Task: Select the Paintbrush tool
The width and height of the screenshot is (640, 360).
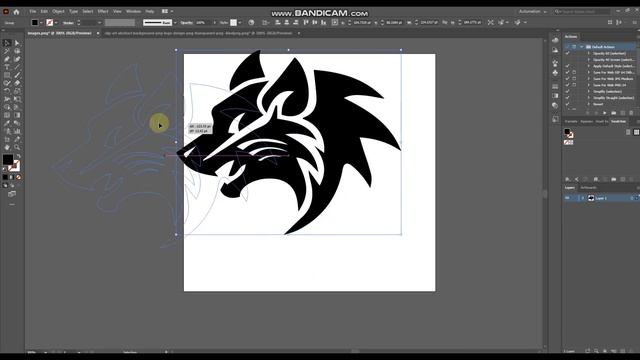Action: tap(17, 75)
